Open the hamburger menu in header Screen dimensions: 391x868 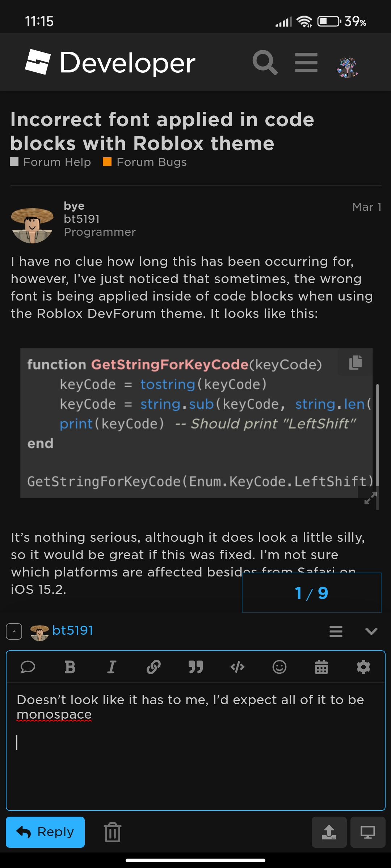(306, 63)
